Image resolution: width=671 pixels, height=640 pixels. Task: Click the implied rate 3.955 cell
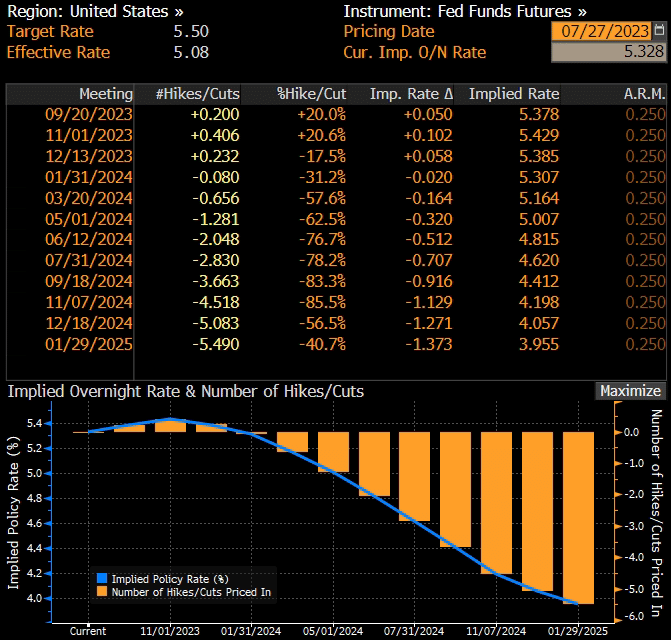pyautogui.click(x=539, y=344)
